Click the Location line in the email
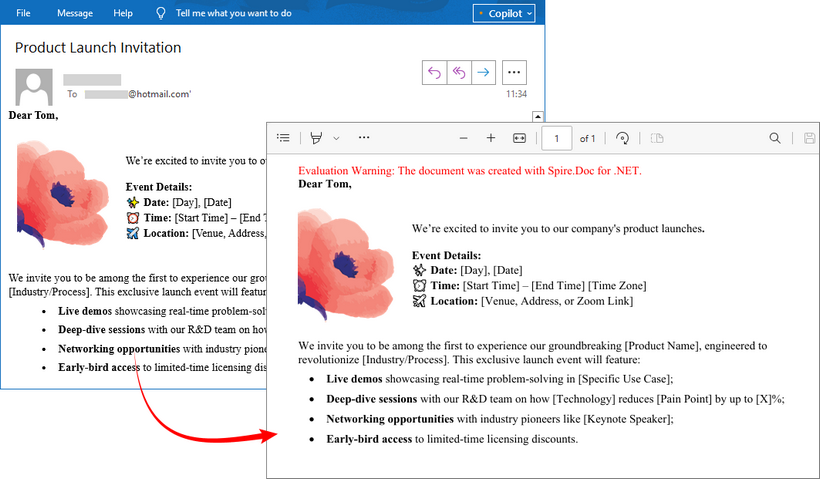 (196, 233)
